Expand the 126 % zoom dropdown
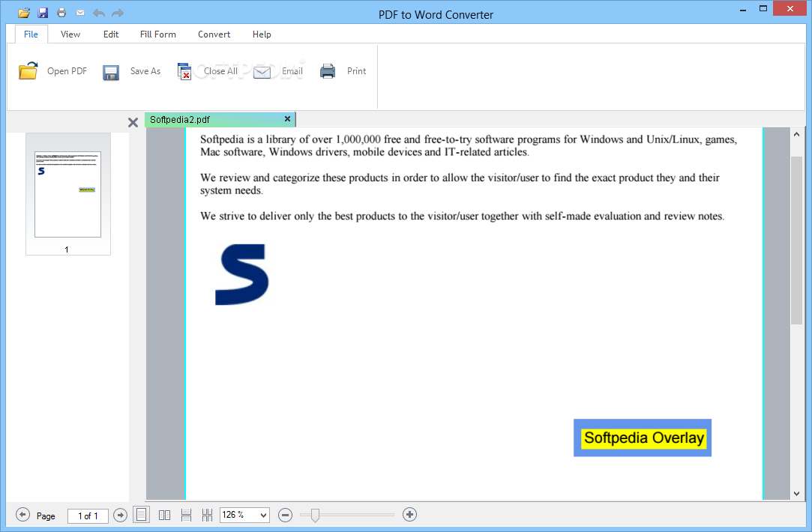The width and height of the screenshot is (812, 532). point(264,515)
